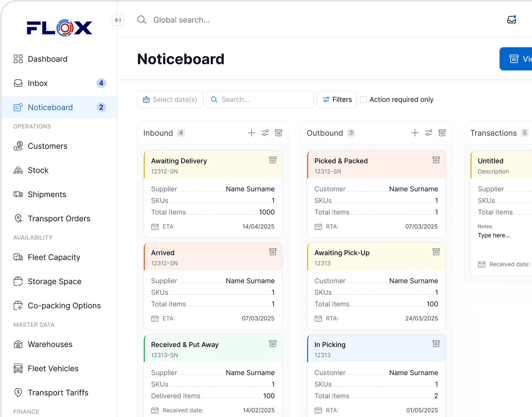Open the Filters button
The height and width of the screenshot is (417, 532).
(337, 100)
